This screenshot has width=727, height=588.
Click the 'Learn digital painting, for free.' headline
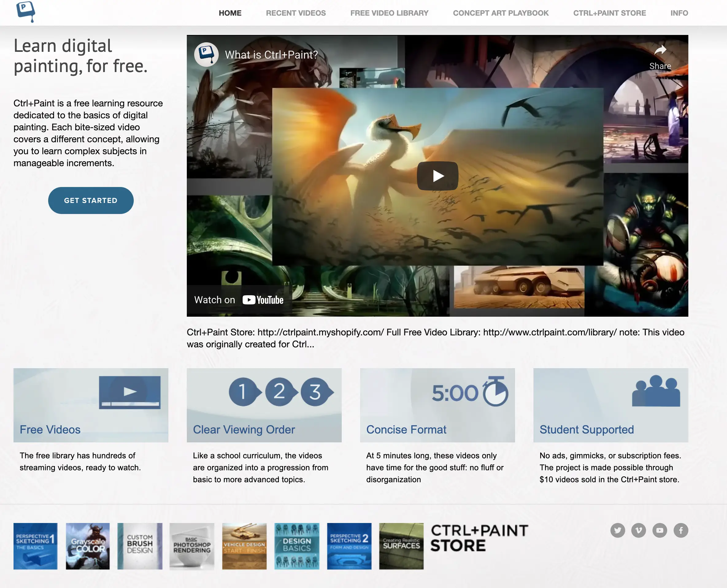click(81, 56)
